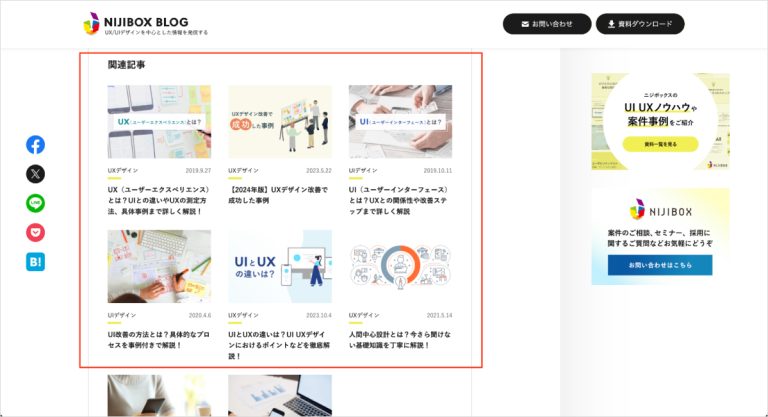Open the UI（ユーザーインターフェース）とは thumbnail

coord(400,122)
